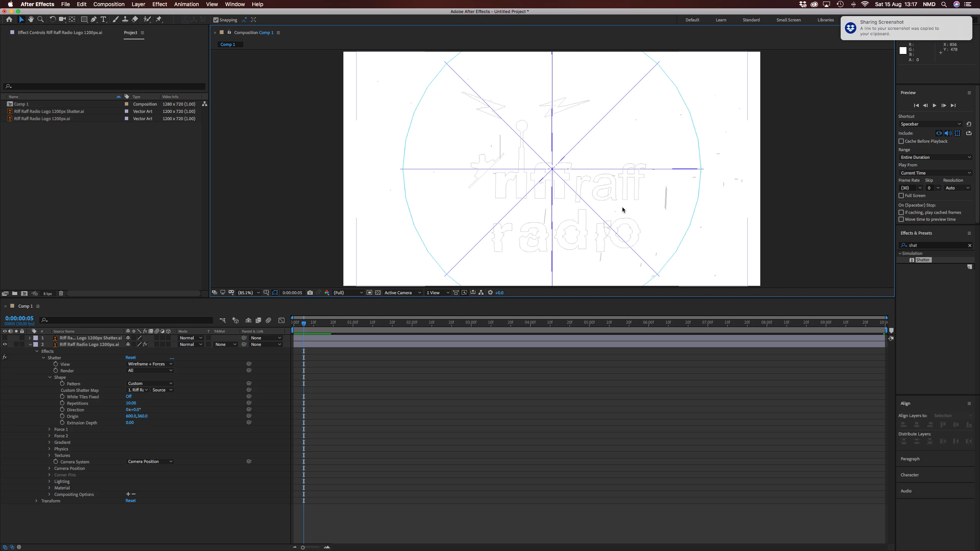Image resolution: width=980 pixels, height=551 pixels.
Task: Take a snapshot with camera icon
Action: [310, 293]
